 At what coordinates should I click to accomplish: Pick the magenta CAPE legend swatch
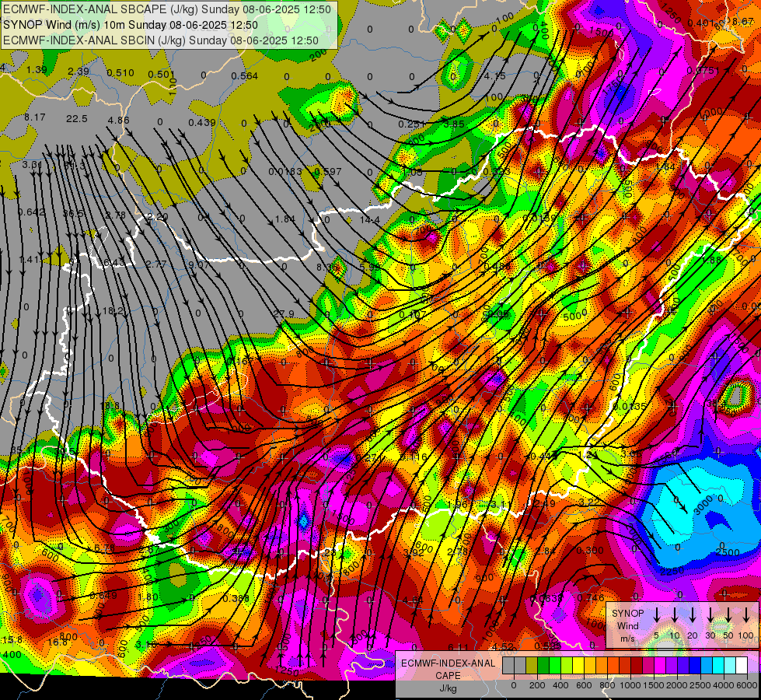(x=660, y=666)
